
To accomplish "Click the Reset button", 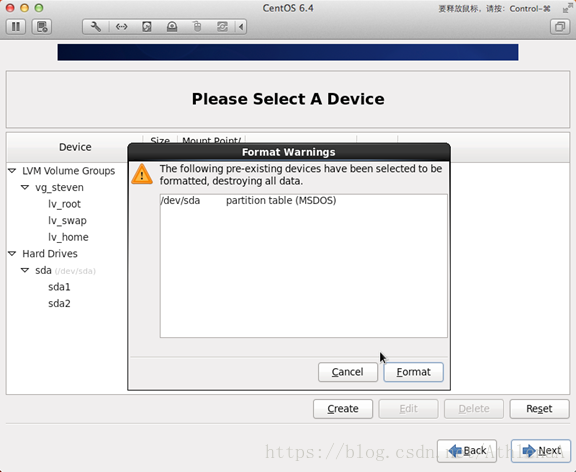I will (539, 409).
